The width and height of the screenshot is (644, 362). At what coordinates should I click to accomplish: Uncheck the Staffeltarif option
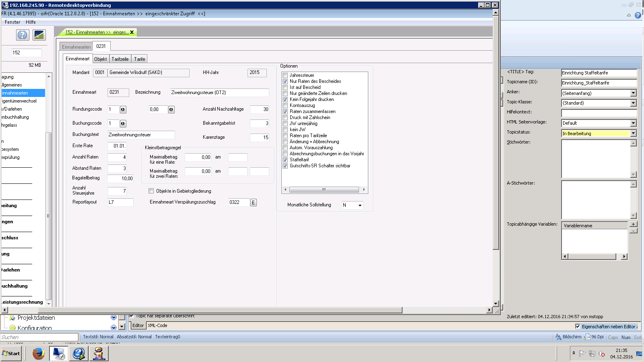[x=285, y=160]
